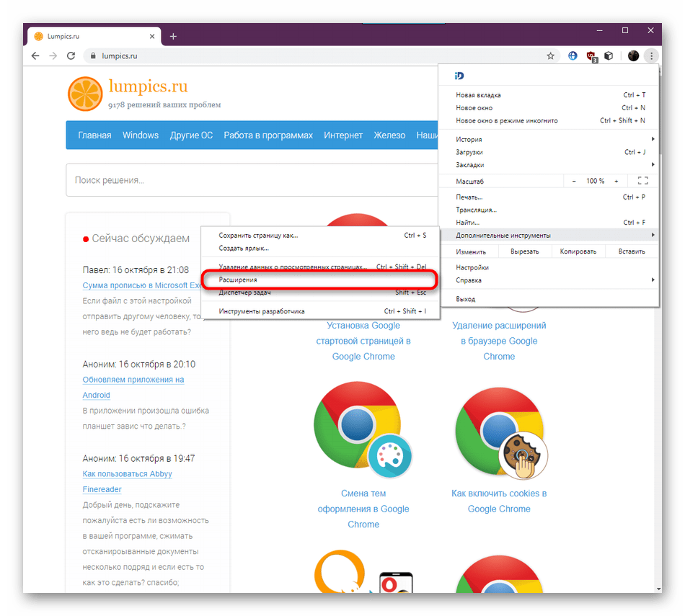Open the Windows link in site navigation
This screenshot has height=616, width=685.
click(141, 135)
